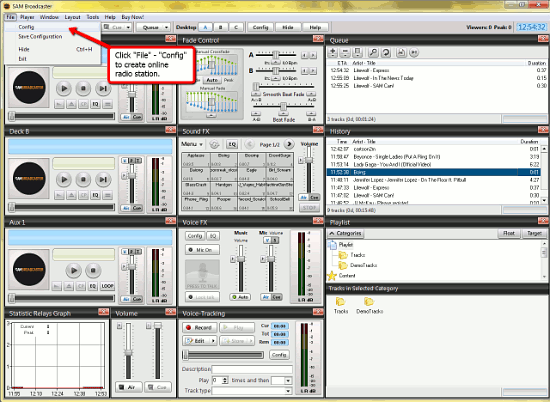Click Playlist Float button

509,233
